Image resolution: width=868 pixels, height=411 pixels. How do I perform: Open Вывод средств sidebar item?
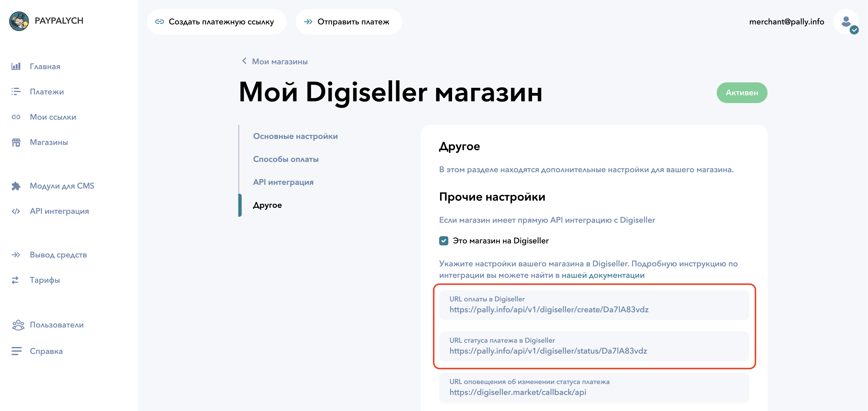tap(58, 255)
